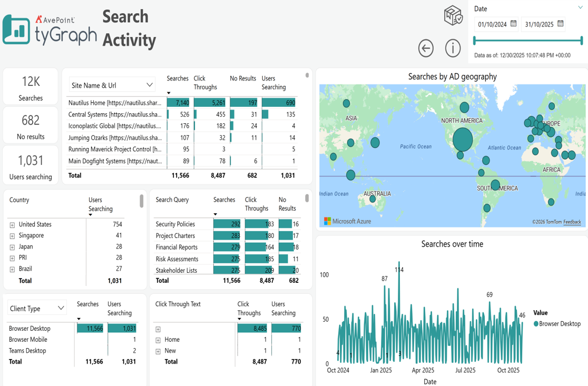Select the Risk Assessments query row
Viewport: 588px width, 386px height.
(x=227, y=259)
